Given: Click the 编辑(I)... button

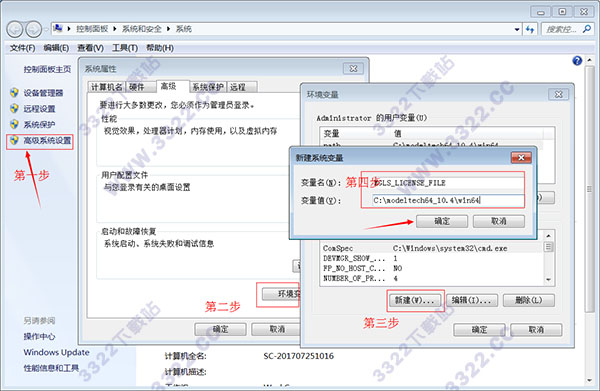Looking at the screenshot, I should click(x=471, y=300).
